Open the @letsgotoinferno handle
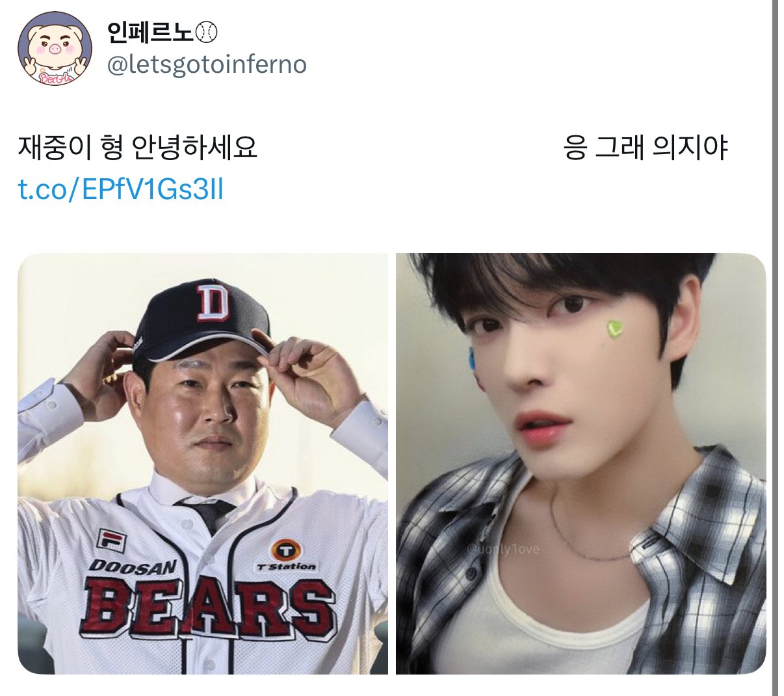The image size is (784, 696). click(x=206, y=64)
